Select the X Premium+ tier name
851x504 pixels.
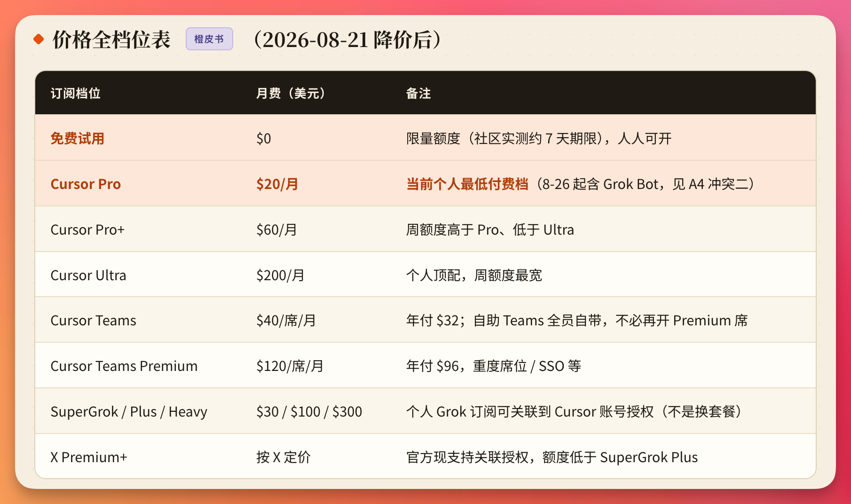coord(89,457)
